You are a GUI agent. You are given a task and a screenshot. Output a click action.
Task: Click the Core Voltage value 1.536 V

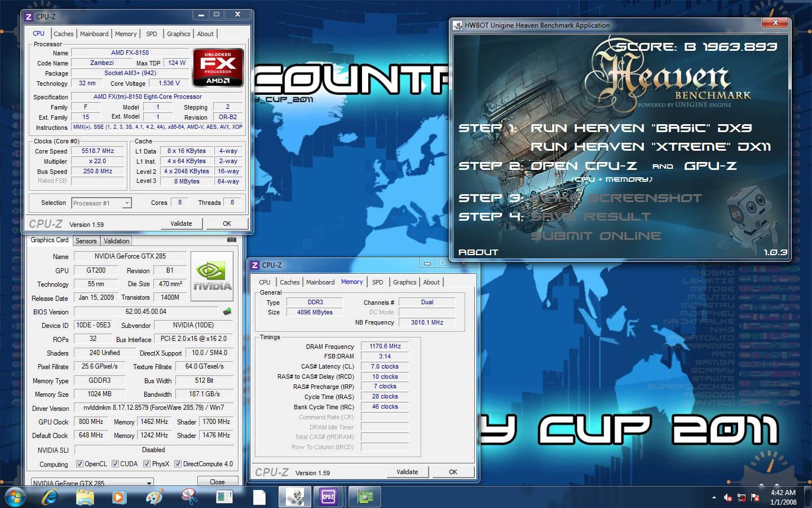(x=169, y=83)
